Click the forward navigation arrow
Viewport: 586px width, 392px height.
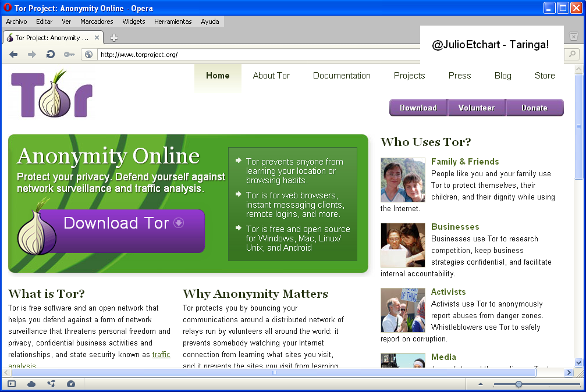click(x=32, y=55)
